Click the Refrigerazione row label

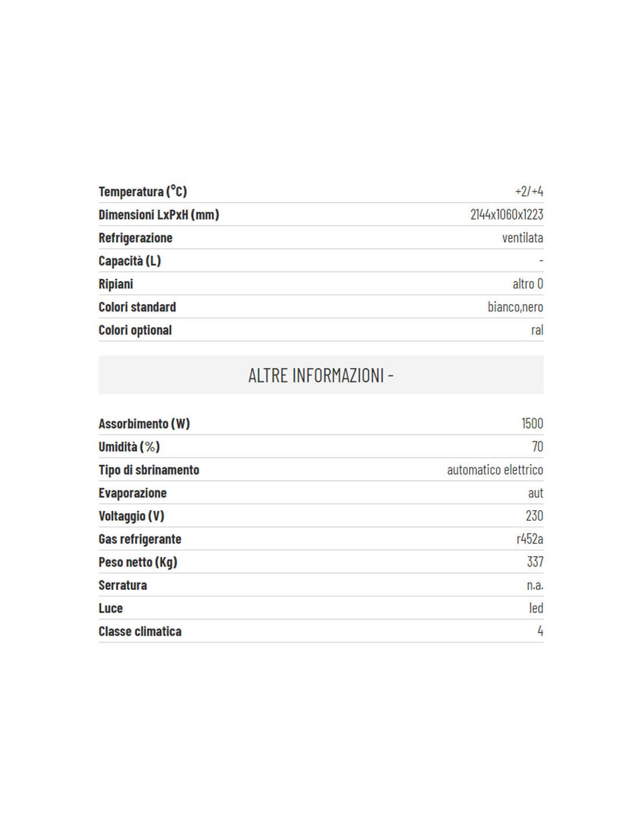[135, 238]
